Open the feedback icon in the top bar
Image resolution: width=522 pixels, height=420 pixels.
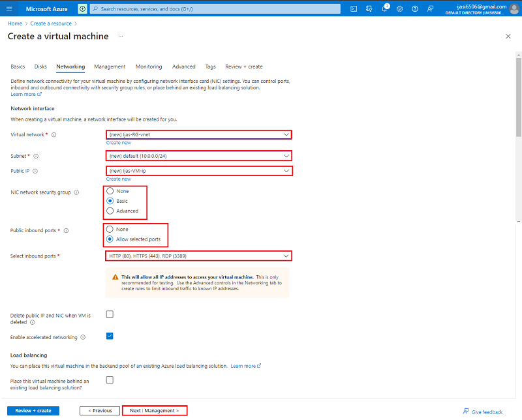coord(431,8)
